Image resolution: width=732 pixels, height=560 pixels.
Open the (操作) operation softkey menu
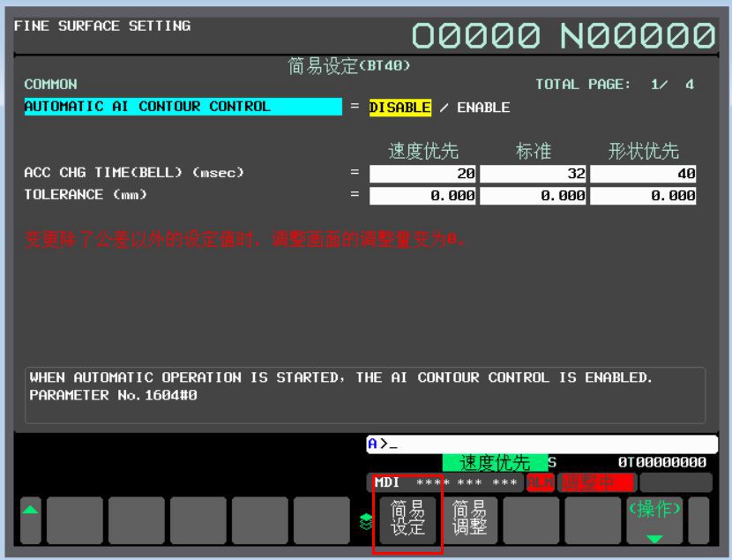(654, 520)
